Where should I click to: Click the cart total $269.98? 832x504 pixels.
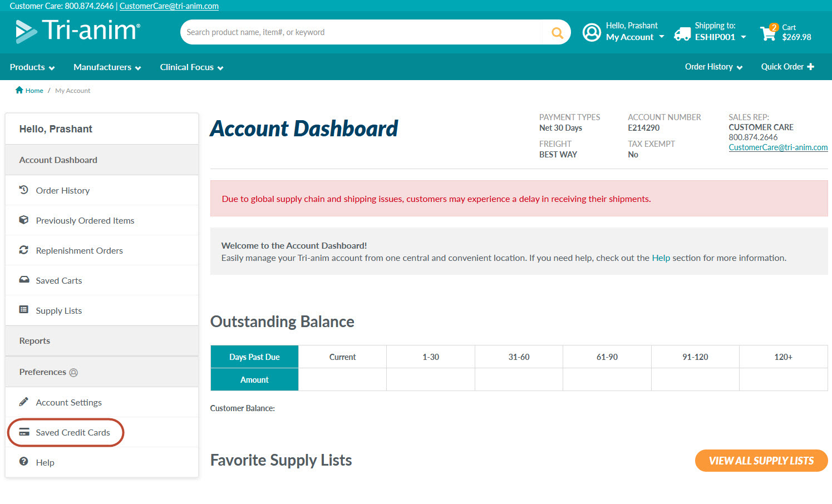(796, 37)
